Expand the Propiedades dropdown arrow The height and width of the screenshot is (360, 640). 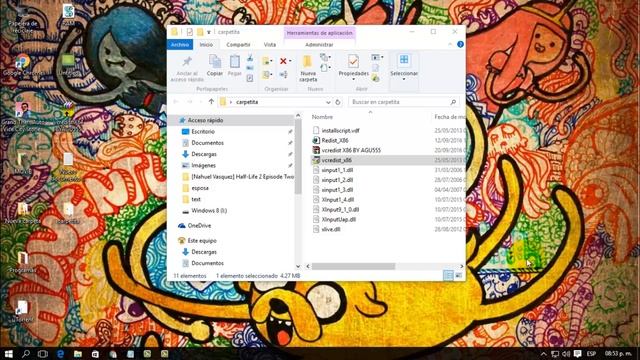click(353, 79)
